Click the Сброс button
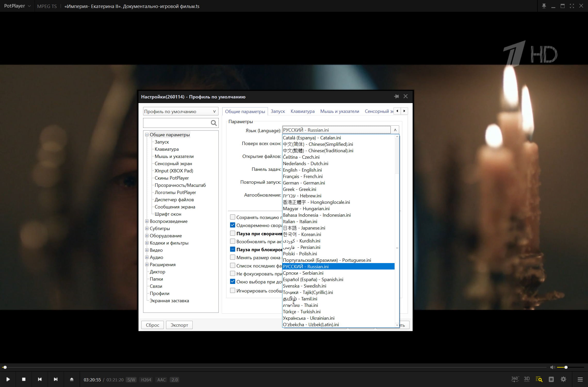Screen dimensions: 588x387 point(152,325)
